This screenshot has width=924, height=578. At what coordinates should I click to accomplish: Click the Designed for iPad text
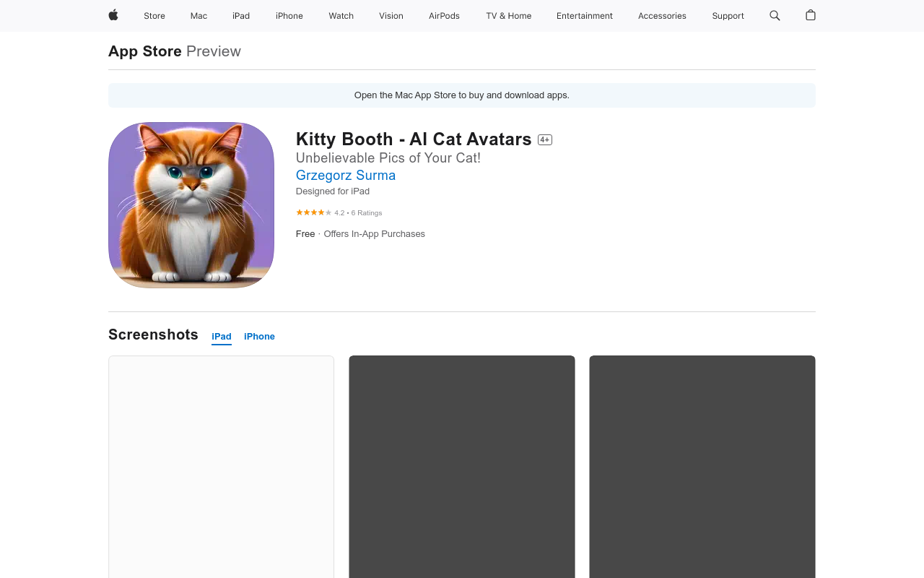click(333, 191)
